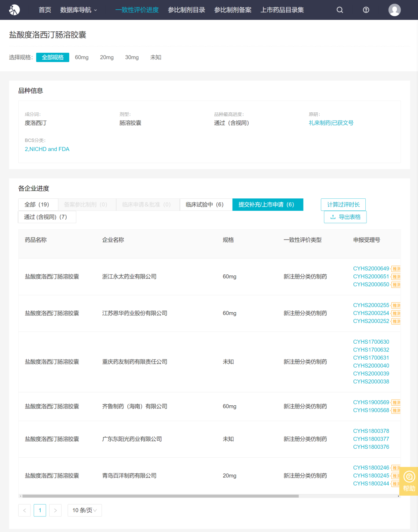Click the 计算过评时长 button
The image size is (418, 532).
pos(343,205)
